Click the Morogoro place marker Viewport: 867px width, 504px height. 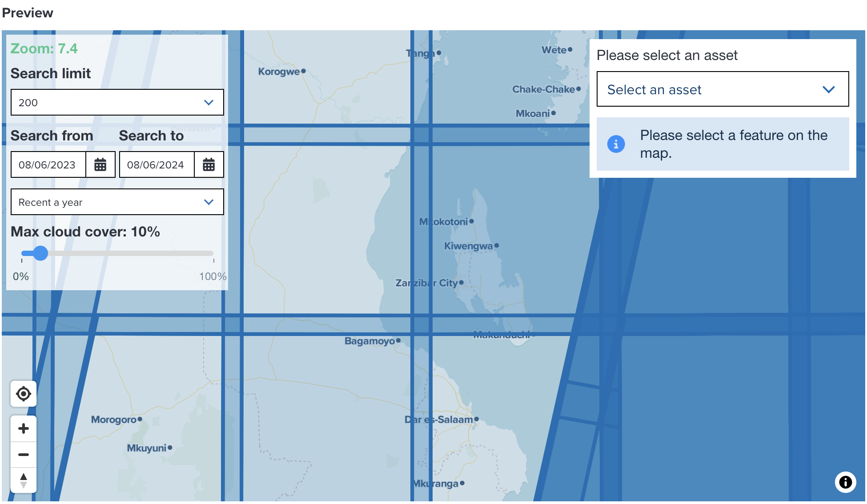click(x=140, y=419)
